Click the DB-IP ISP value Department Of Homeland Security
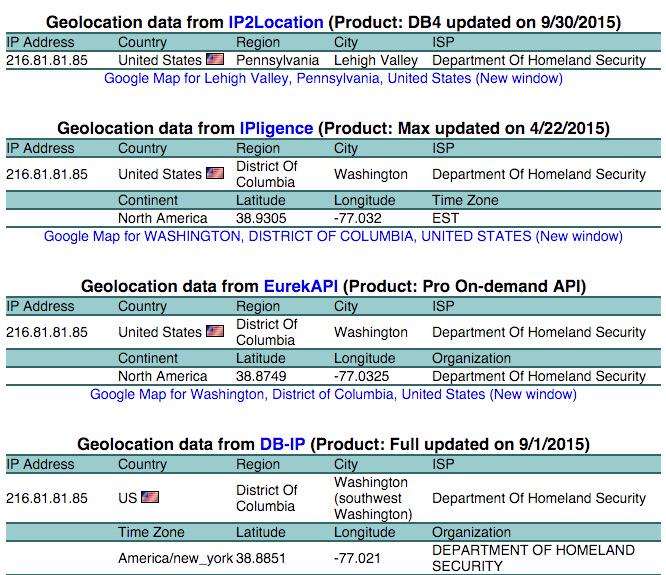This screenshot has height=575, width=666. [539, 498]
